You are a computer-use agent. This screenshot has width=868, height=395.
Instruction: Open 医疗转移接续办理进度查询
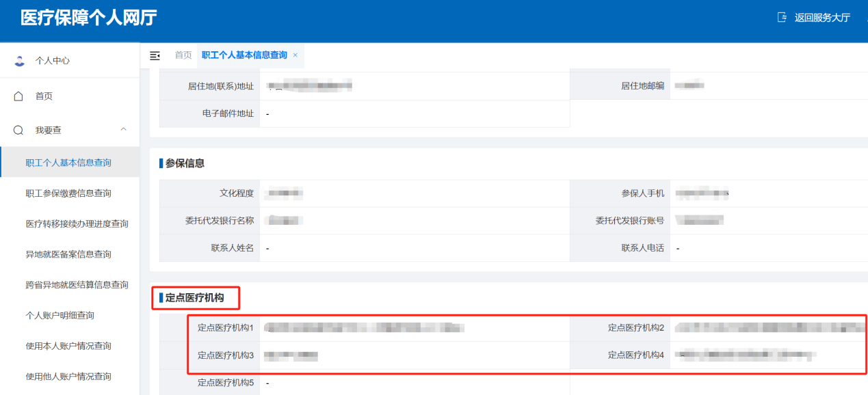point(77,223)
